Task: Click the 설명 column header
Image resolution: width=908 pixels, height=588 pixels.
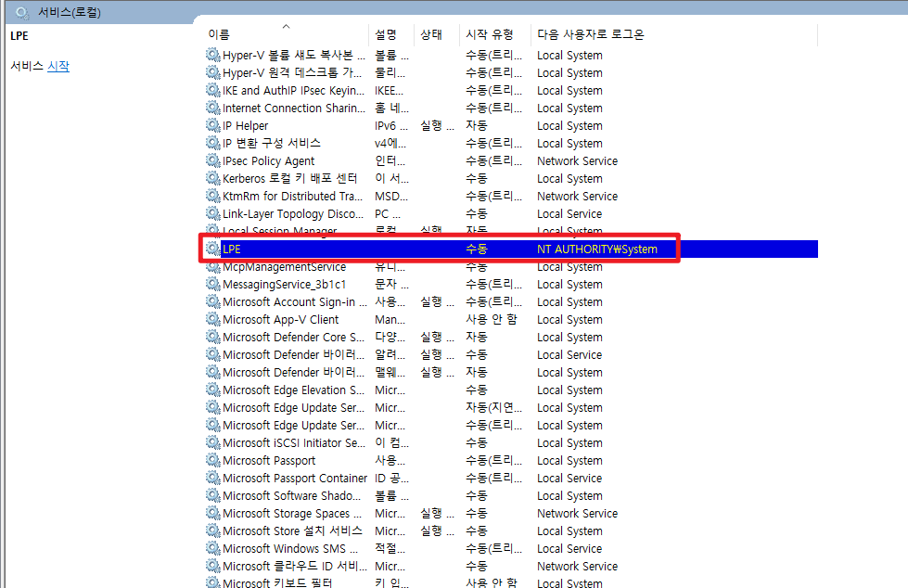Action: coord(386,34)
